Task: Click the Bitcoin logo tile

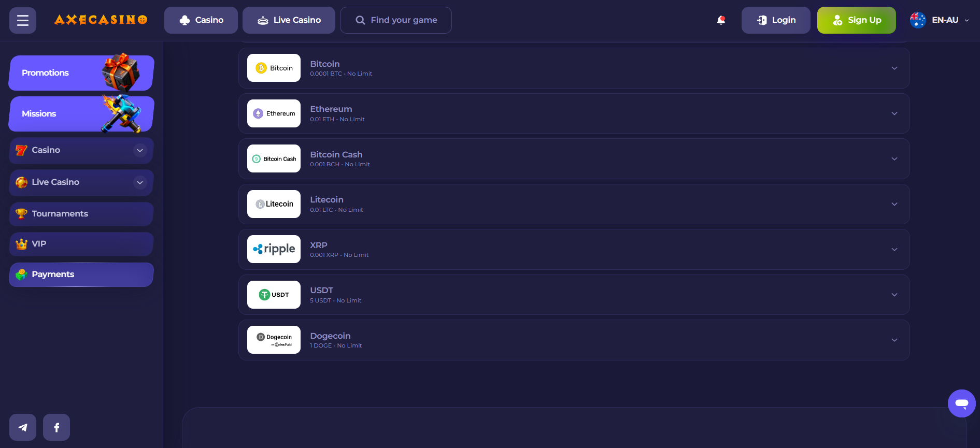Action: pyautogui.click(x=274, y=68)
